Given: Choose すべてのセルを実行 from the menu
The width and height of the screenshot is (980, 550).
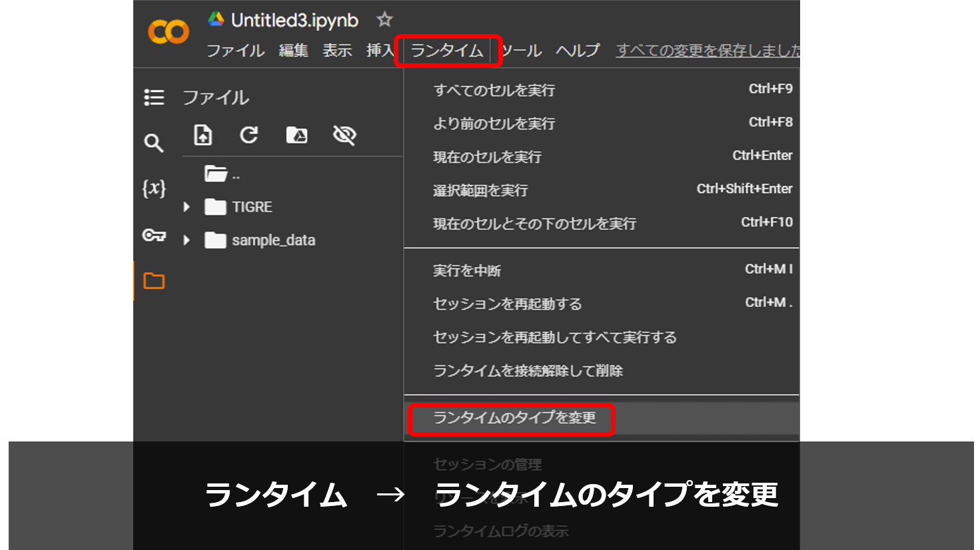Looking at the screenshot, I should pyautogui.click(x=494, y=90).
